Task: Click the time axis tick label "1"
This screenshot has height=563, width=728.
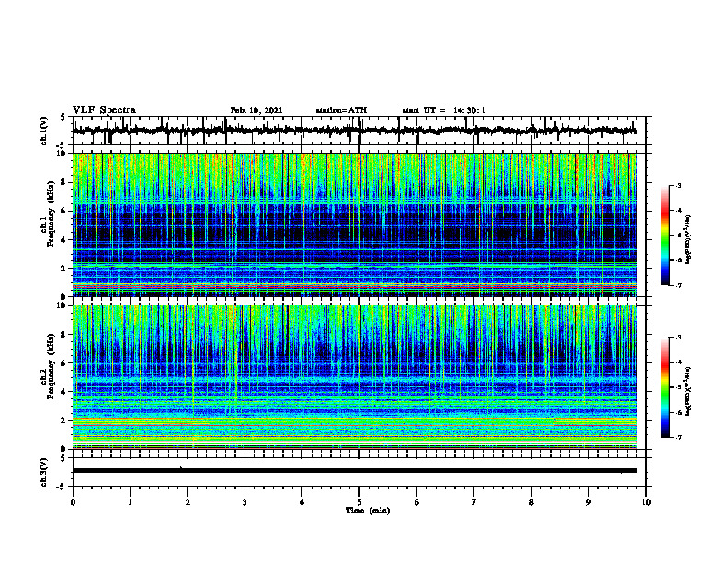Action: pyautogui.click(x=130, y=502)
